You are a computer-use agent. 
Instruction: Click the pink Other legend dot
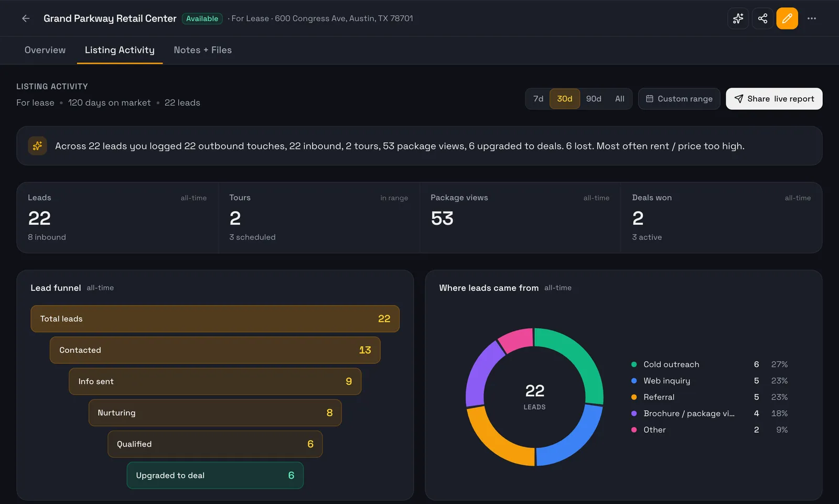pos(634,430)
